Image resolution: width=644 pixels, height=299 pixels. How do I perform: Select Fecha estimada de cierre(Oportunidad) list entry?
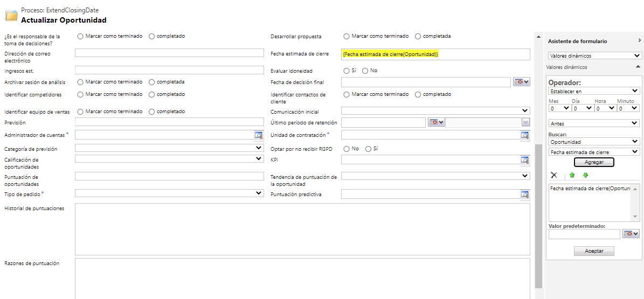tap(590, 188)
